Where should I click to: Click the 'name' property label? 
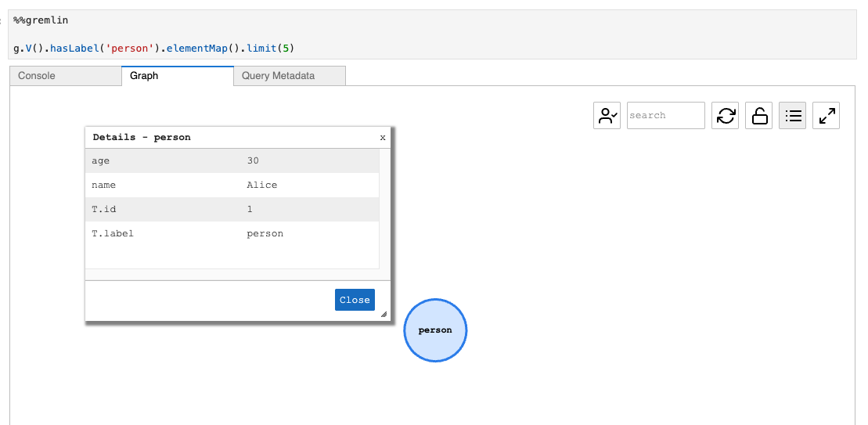tap(103, 185)
